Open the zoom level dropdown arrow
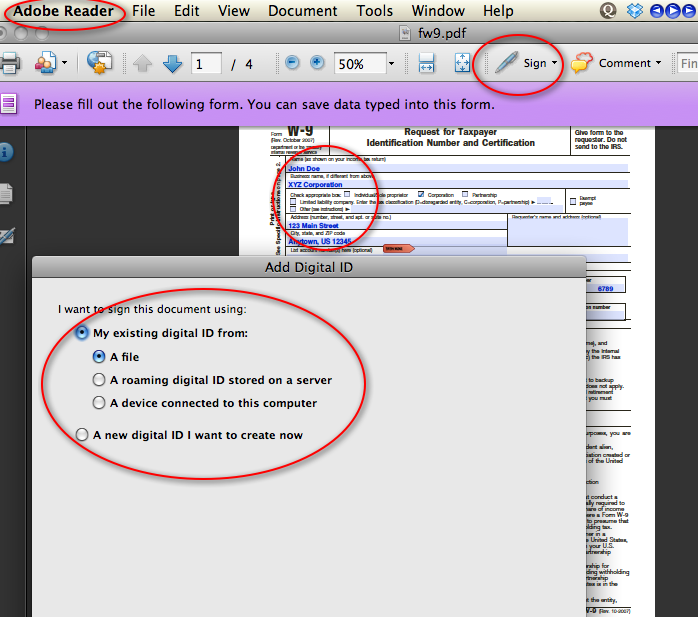Viewport: 698px width, 617px height. point(391,64)
